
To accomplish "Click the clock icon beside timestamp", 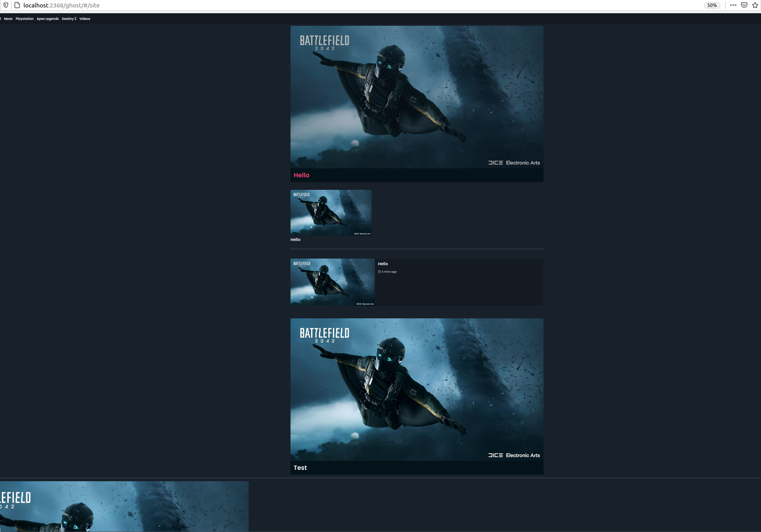I will click(379, 271).
